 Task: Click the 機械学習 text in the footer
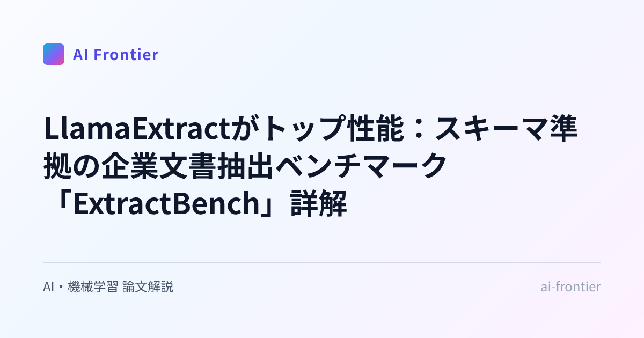[x=93, y=287]
